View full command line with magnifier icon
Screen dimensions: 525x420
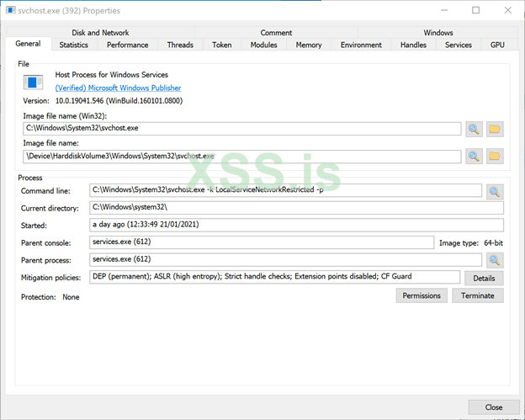(495, 192)
